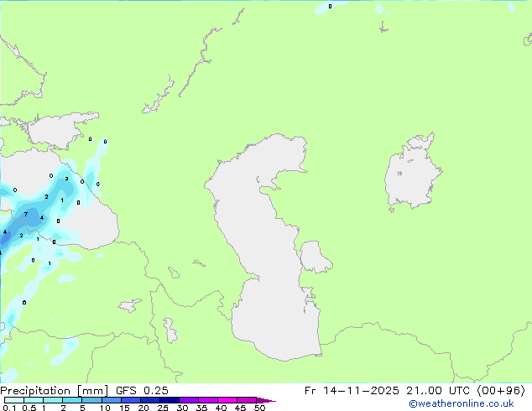Viewport: 532px width, 411px height.
Task: Pick the 15–20 mm legend color swatch
Action: [x=130, y=400]
